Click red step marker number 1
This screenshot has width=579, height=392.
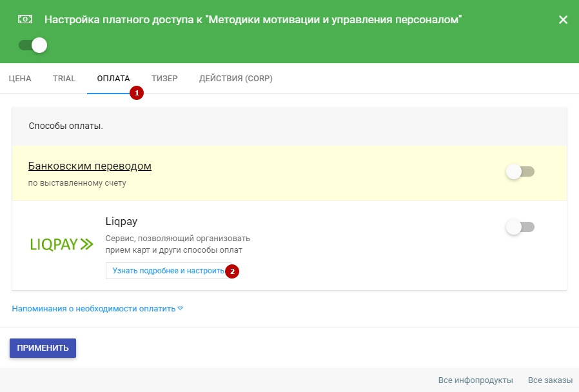pyautogui.click(x=136, y=93)
